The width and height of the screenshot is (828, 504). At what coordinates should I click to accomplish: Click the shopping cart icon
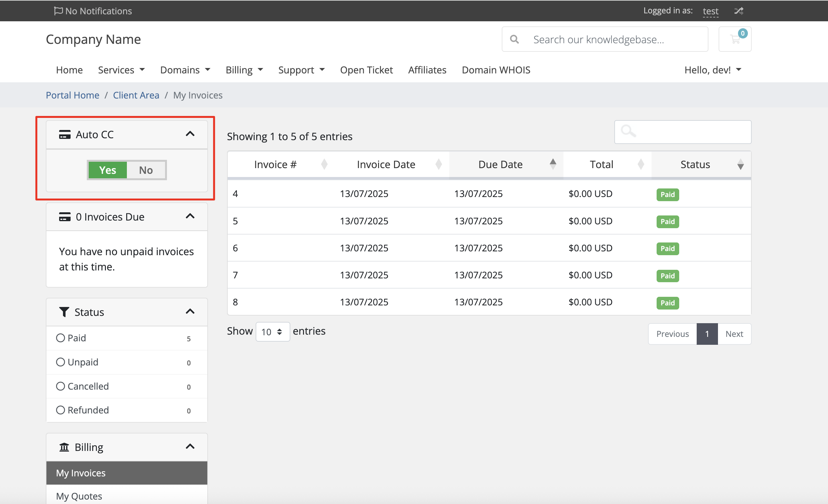[x=735, y=39]
